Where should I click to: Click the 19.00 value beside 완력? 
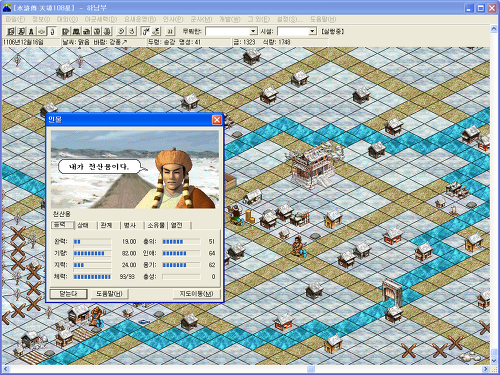click(x=129, y=242)
